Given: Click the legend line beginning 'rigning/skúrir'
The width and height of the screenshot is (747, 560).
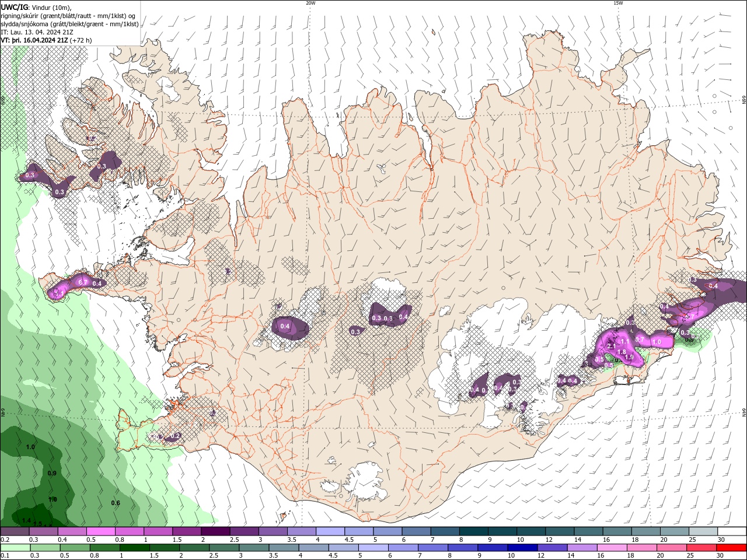Looking at the screenshot, I should point(68,15).
